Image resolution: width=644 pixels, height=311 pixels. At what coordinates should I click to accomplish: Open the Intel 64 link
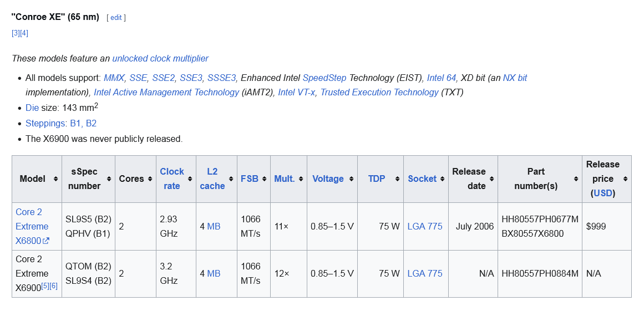441,78
